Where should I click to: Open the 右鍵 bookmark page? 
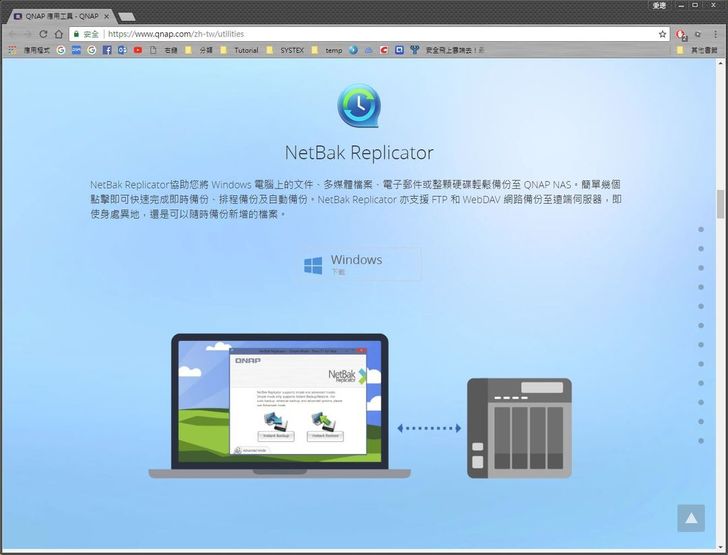163,50
